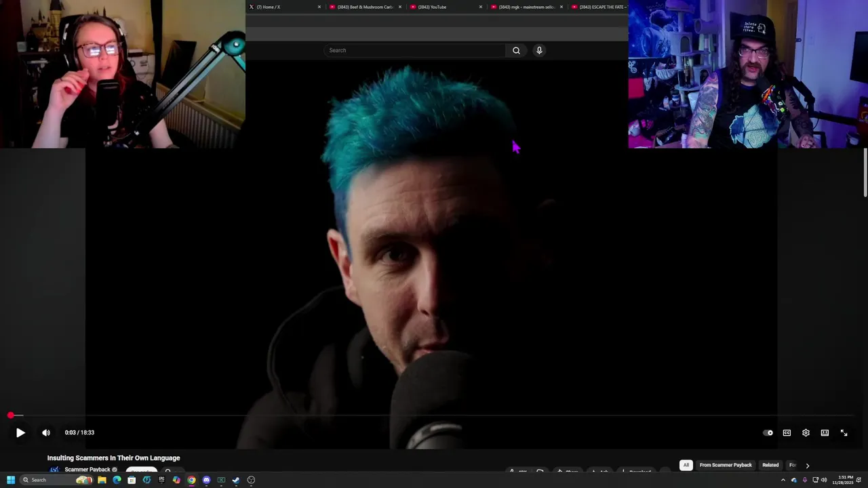The height and width of the screenshot is (488, 868).
Task: Select the From Scammer Payback chip
Action: 726,465
